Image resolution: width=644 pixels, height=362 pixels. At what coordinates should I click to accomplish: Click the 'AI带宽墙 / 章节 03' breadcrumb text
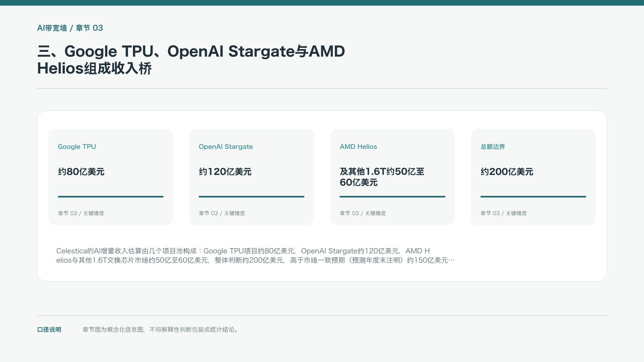[x=70, y=28]
